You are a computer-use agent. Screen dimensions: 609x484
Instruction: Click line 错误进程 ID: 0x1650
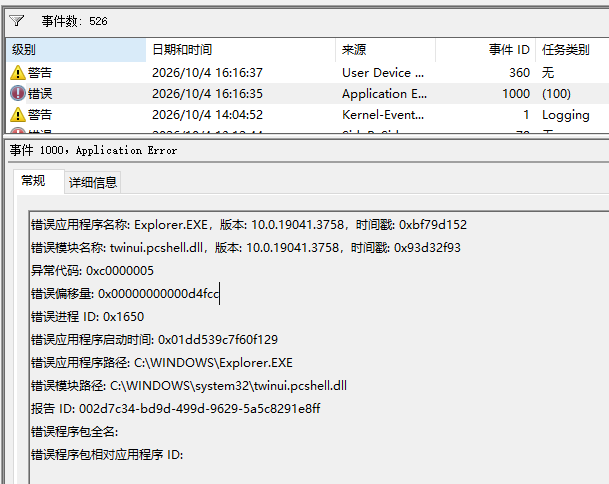(x=87, y=317)
